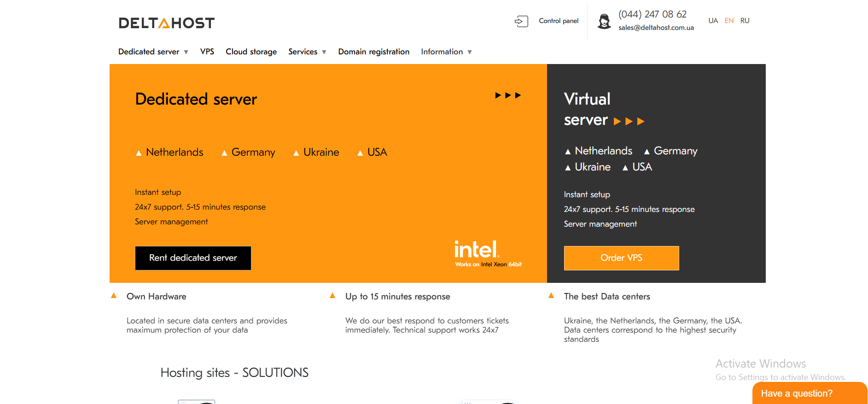Click the Order VPS button
868x404 pixels.
point(622,258)
